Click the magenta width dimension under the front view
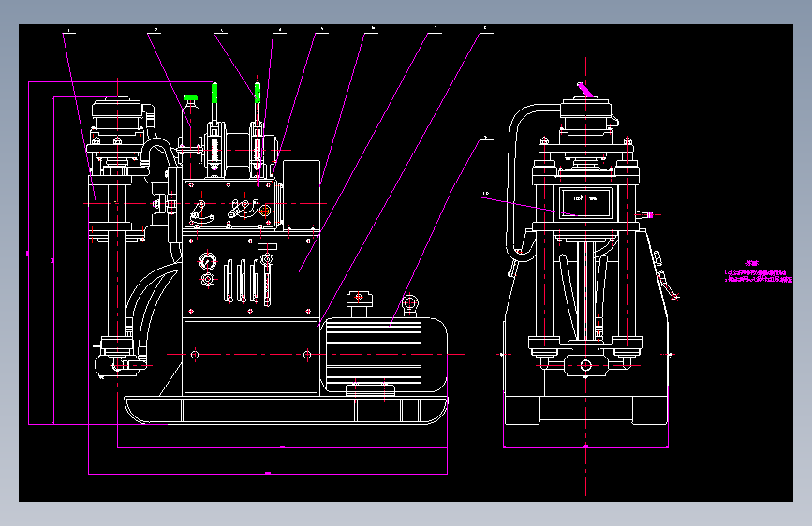Image resolution: width=812 pixels, height=526 pixels. (x=585, y=446)
